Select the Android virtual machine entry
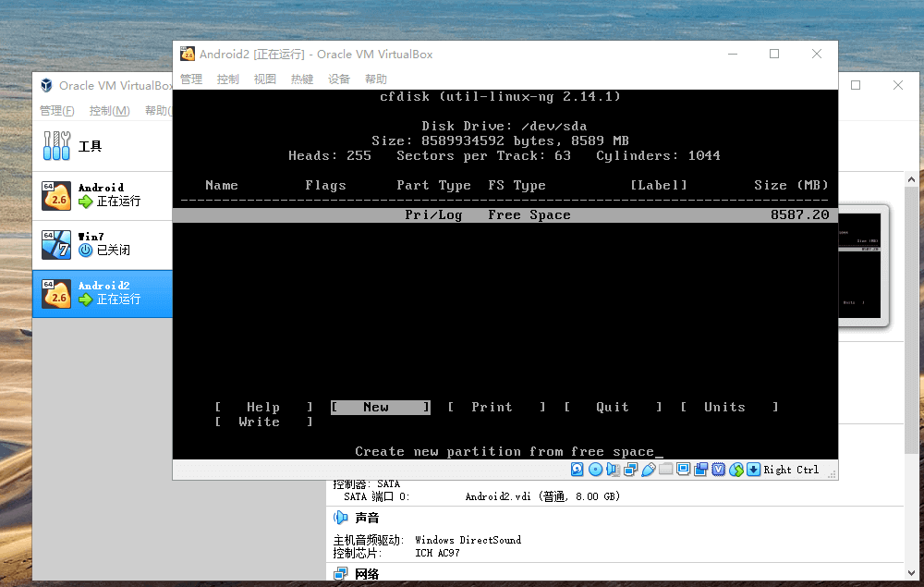The image size is (924, 587). pyautogui.click(x=102, y=194)
